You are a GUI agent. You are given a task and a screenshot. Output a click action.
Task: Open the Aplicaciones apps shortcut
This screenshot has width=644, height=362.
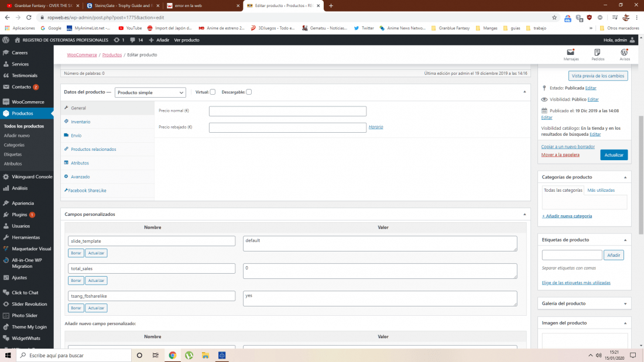(x=20, y=28)
